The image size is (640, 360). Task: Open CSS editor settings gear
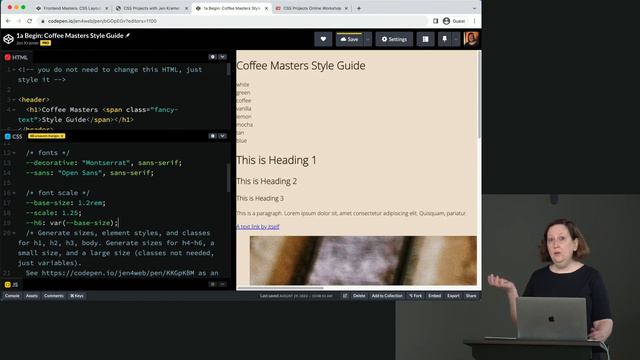[x=213, y=136]
